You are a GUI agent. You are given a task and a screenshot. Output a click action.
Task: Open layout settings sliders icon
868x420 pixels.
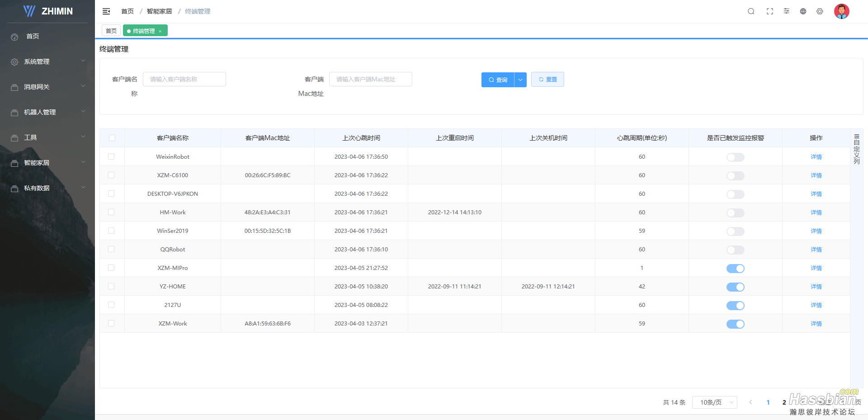[787, 11]
